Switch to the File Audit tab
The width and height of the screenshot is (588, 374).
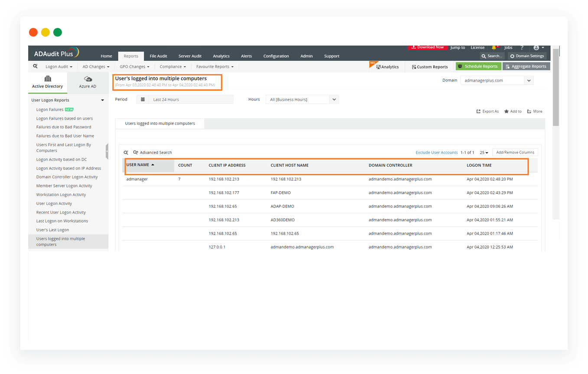click(x=158, y=56)
